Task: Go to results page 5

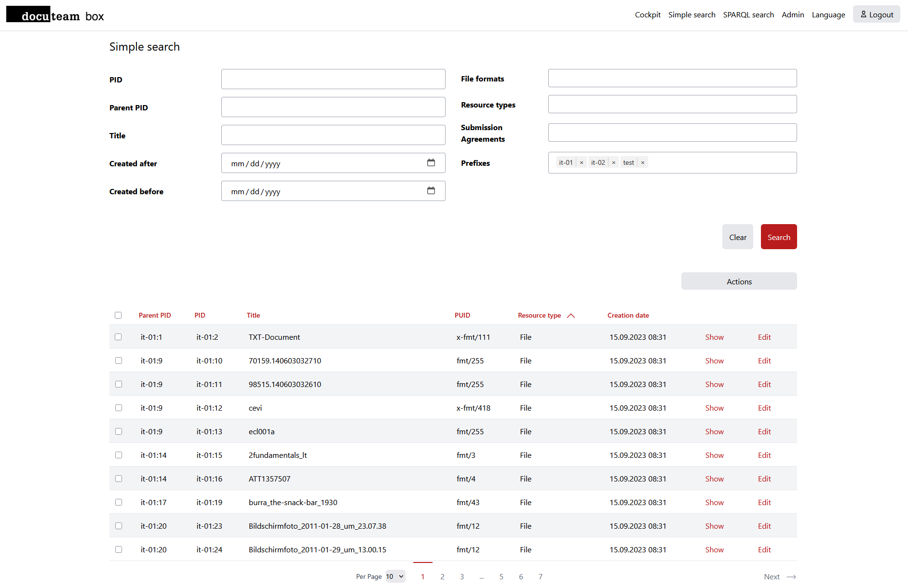Action: pyautogui.click(x=501, y=576)
